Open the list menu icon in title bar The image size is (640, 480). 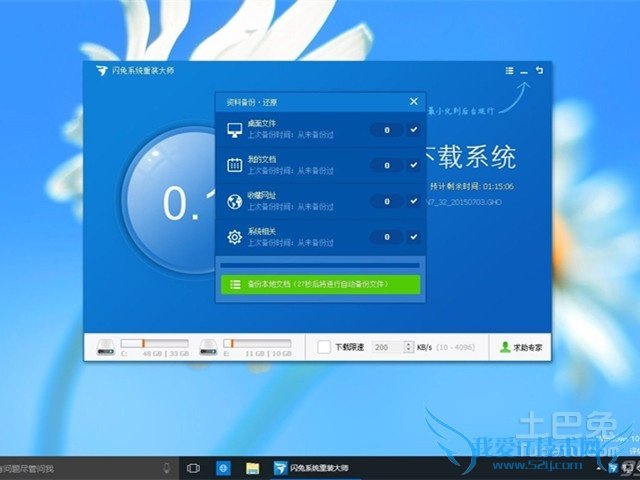[x=509, y=71]
